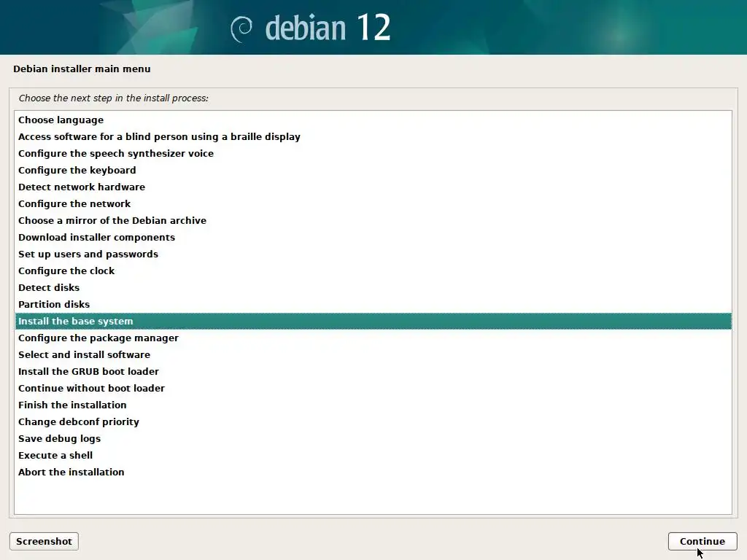Choose "Configure the speech synthesizer voice"
Screen dimensions: 747x560
pos(373,153)
